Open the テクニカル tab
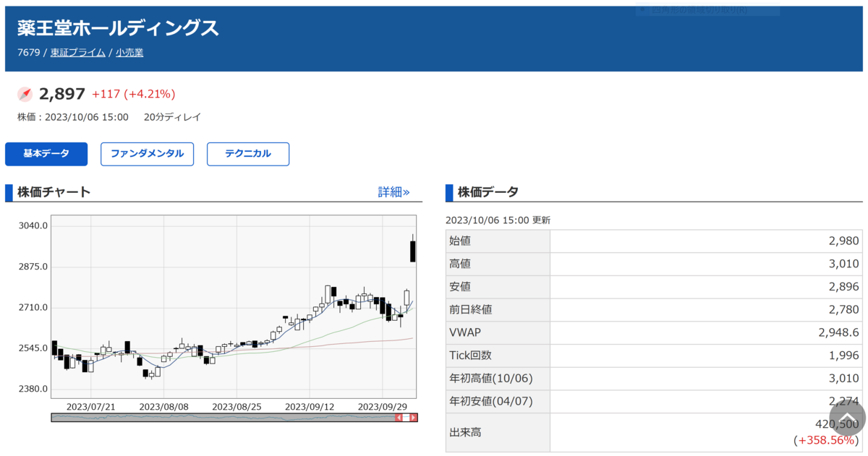868x456 pixels. [248, 154]
